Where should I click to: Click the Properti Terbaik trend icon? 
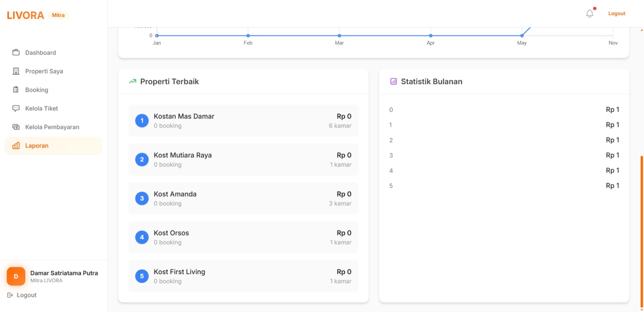[132, 82]
